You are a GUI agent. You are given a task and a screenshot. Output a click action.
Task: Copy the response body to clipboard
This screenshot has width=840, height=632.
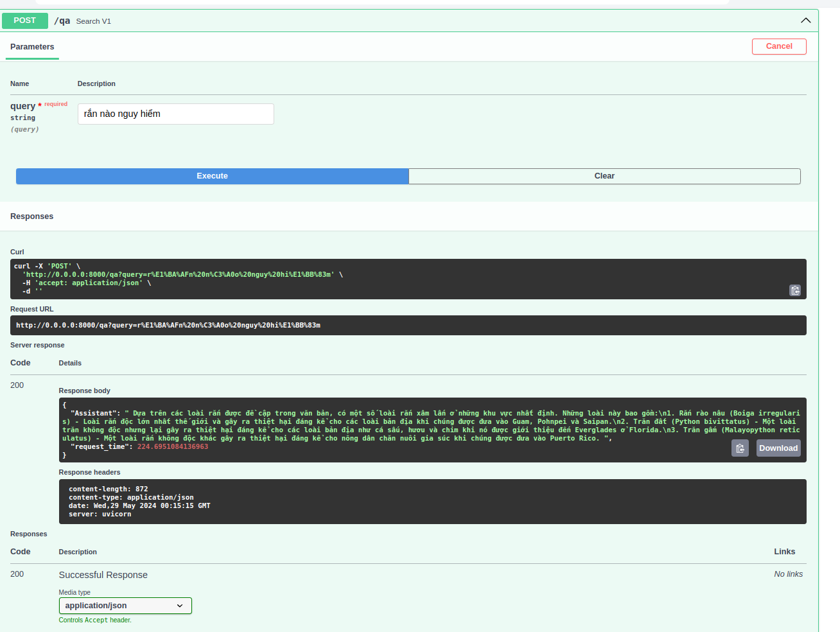740,448
